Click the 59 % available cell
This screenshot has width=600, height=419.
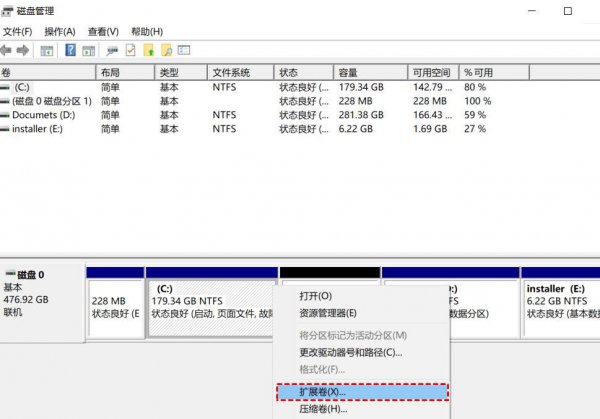click(x=475, y=115)
